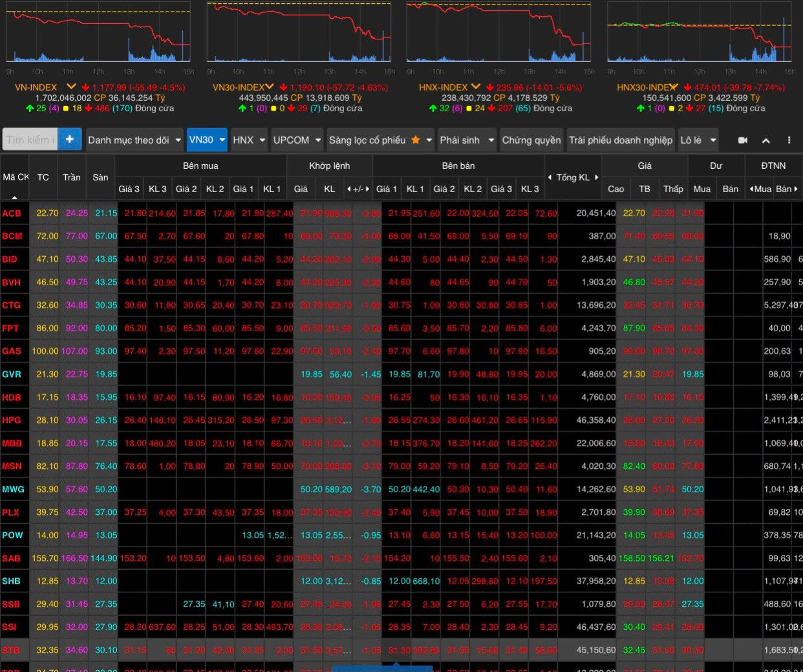Image resolution: width=803 pixels, height=672 pixels.
Task: Open the three-dot more options menu
Action: click(789, 140)
